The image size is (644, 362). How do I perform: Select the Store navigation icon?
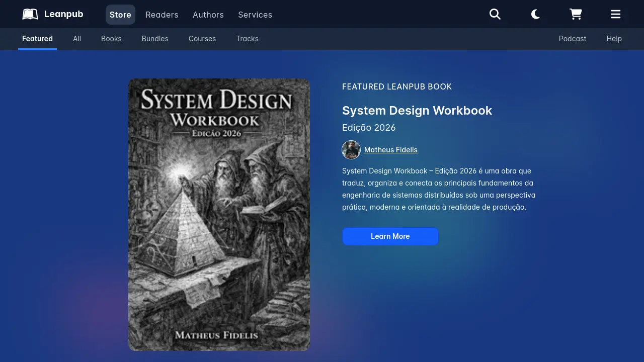pyautogui.click(x=120, y=15)
